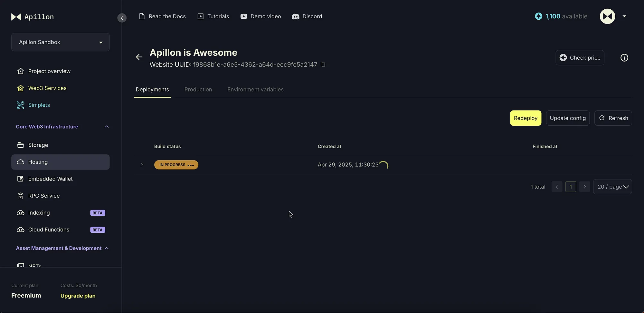Open Read the Docs link
Image resolution: width=644 pixels, height=313 pixels.
[x=162, y=16]
